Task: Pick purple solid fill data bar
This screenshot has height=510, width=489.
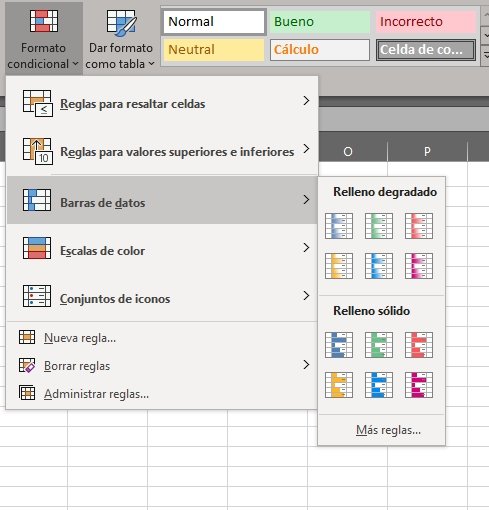Action: click(419, 385)
